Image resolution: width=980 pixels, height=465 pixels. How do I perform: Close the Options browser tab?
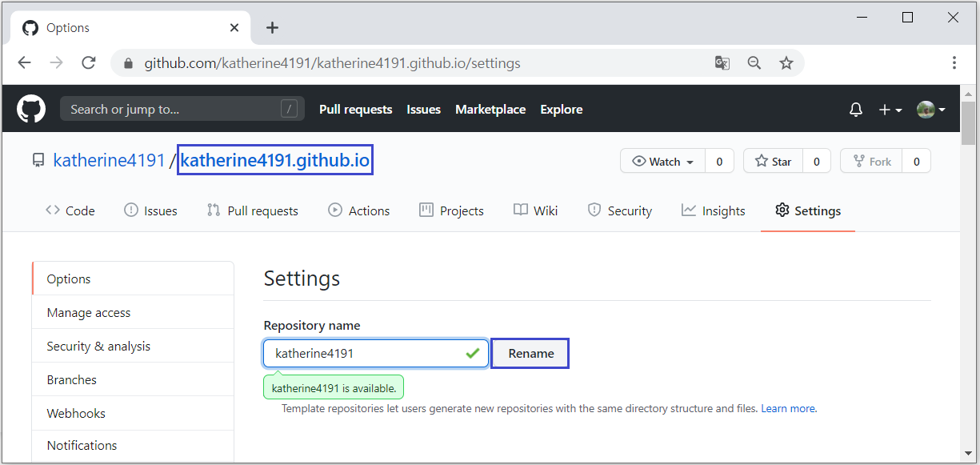point(234,27)
